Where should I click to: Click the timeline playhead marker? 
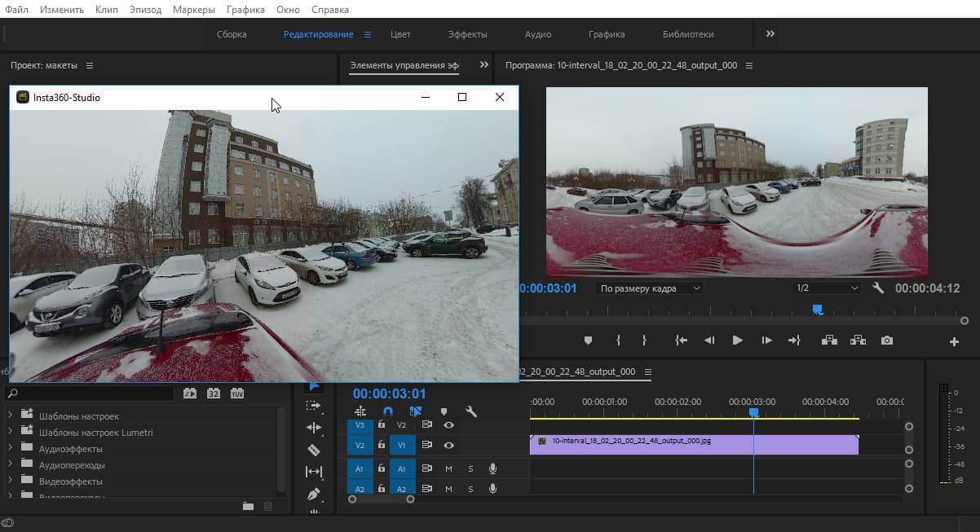[x=753, y=413]
